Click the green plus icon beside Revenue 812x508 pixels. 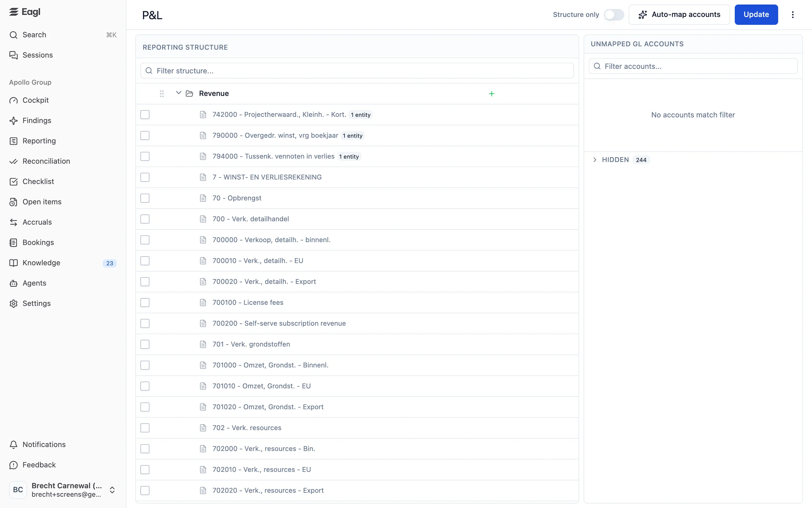(x=491, y=94)
